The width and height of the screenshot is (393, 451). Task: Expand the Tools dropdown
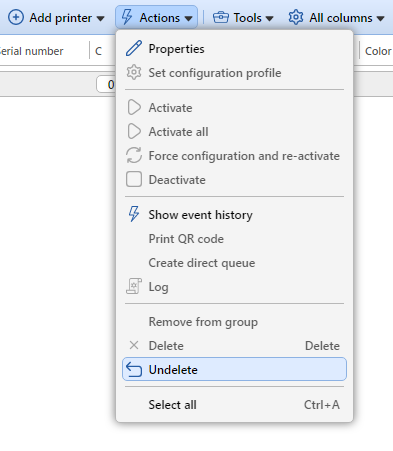[x=243, y=18]
